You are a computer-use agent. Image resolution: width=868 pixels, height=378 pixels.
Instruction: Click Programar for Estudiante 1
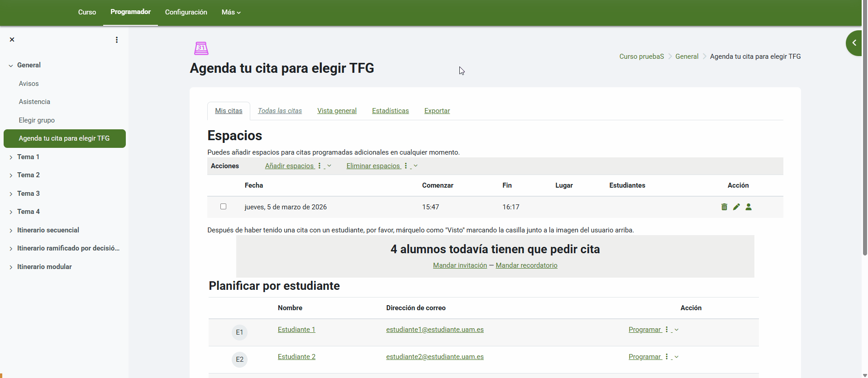coord(645,330)
